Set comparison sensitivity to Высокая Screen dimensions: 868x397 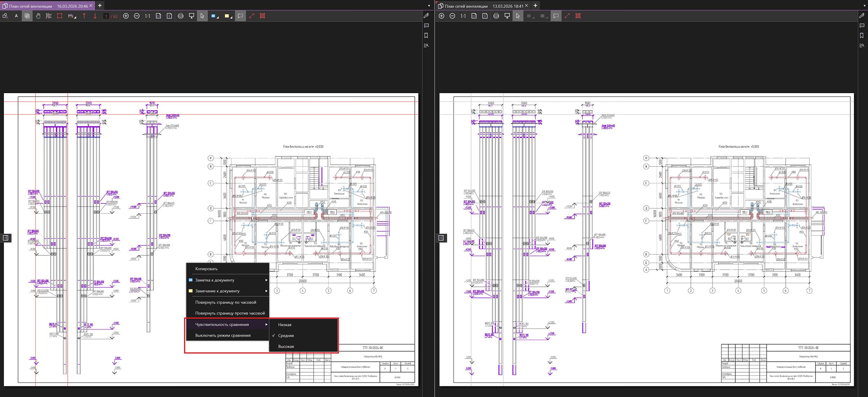pyautogui.click(x=286, y=346)
